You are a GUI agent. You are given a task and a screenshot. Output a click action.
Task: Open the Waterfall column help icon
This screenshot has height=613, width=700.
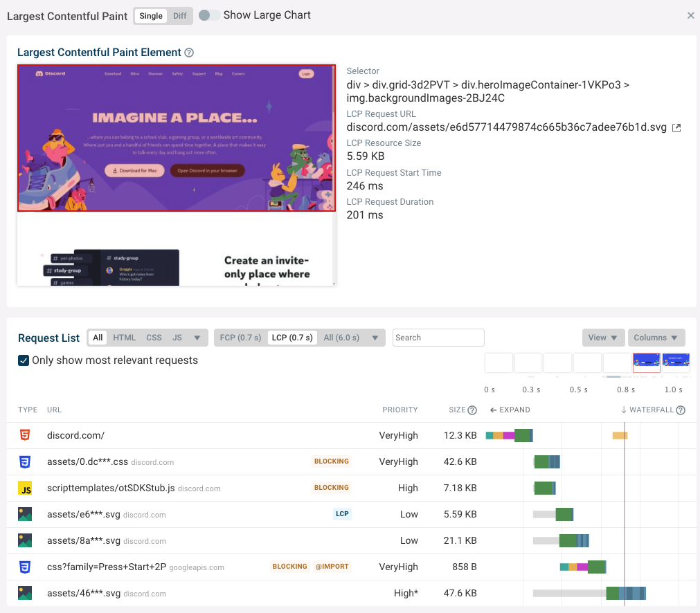coord(681,410)
